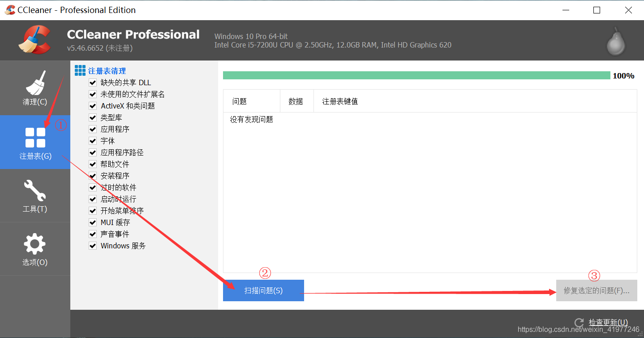Sort by 数据 column header
The height and width of the screenshot is (338, 644).
(x=296, y=101)
